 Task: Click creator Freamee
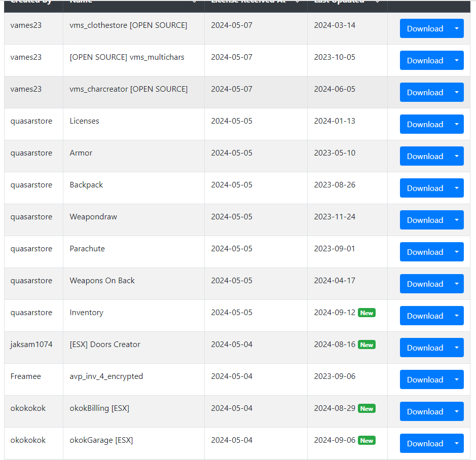tap(25, 376)
